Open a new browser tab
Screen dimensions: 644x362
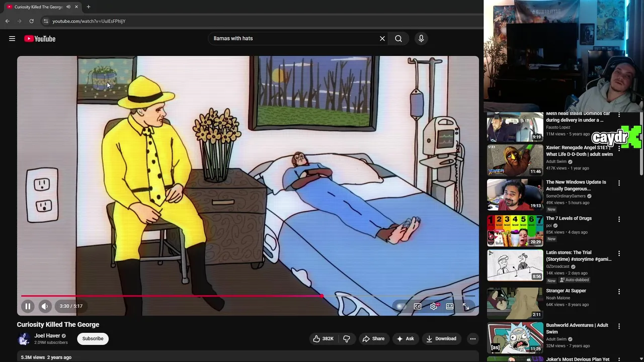(88, 7)
